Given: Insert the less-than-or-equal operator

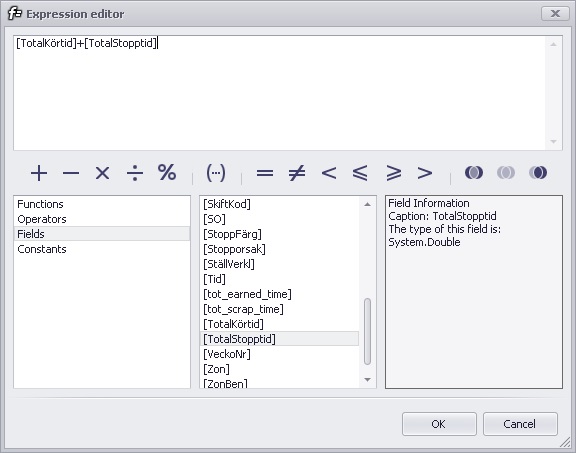Looking at the screenshot, I should (x=360, y=173).
